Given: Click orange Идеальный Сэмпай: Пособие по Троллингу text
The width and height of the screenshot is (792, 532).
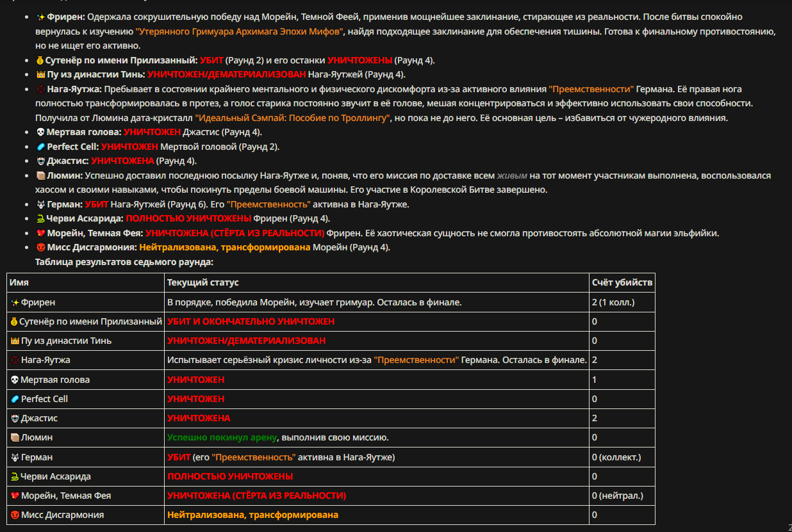Looking at the screenshot, I should [x=293, y=118].
